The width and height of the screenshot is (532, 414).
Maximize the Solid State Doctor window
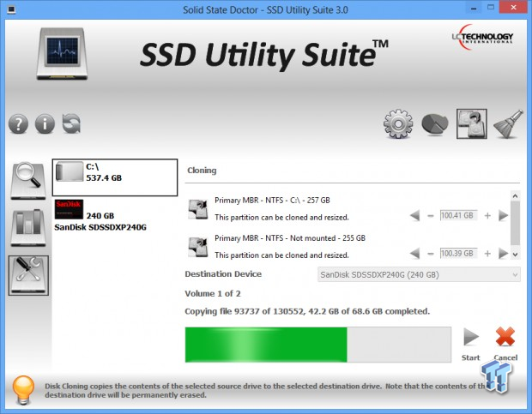click(491, 8)
